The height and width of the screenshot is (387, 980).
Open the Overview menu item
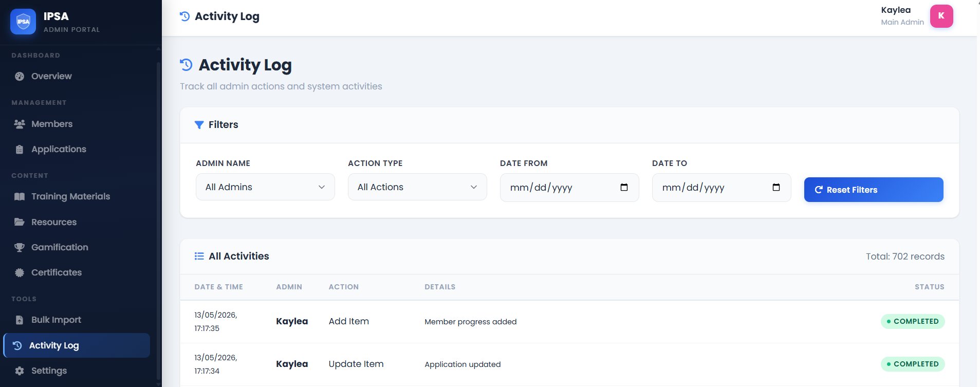click(x=77, y=76)
